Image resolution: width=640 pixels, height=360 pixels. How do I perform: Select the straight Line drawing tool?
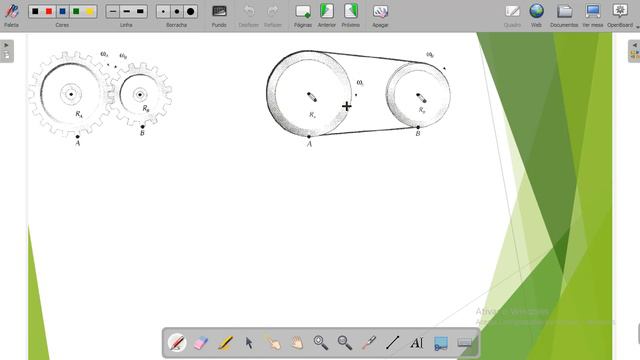pyautogui.click(x=393, y=343)
